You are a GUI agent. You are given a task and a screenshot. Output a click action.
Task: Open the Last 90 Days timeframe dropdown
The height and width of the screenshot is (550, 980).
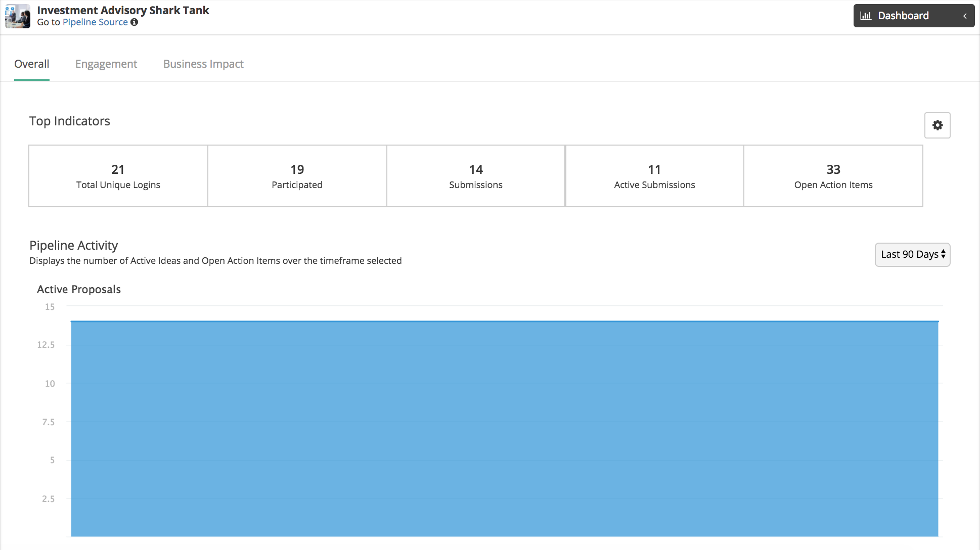(x=912, y=254)
